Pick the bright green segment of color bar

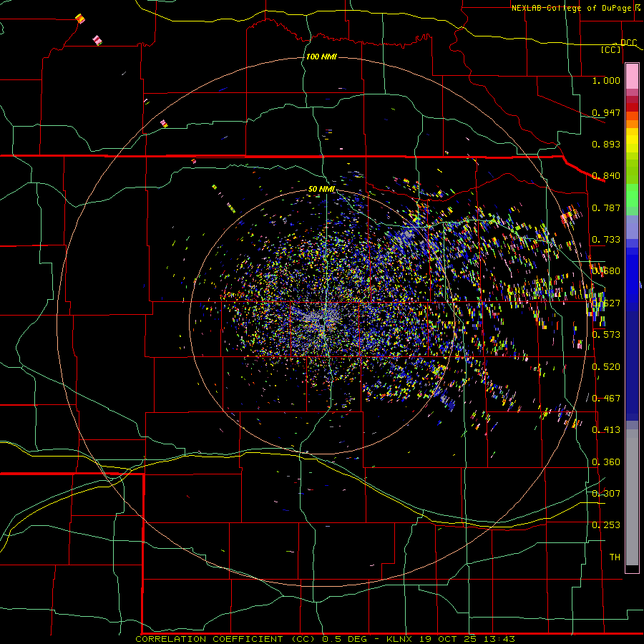632,195
